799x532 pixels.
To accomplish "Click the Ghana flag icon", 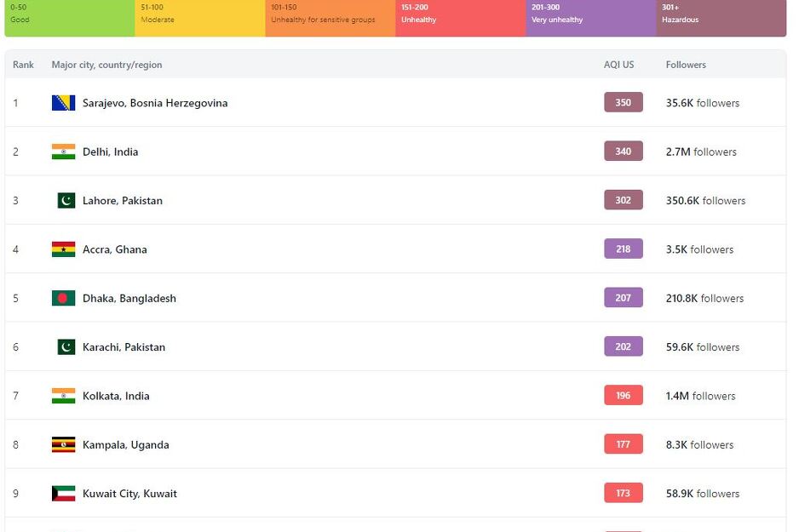I will pos(63,249).
